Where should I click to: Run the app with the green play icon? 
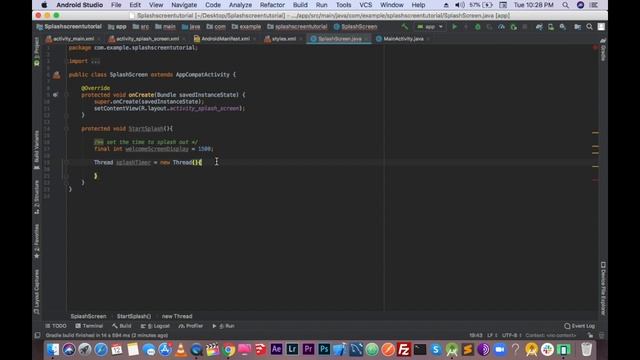(454, 27)
